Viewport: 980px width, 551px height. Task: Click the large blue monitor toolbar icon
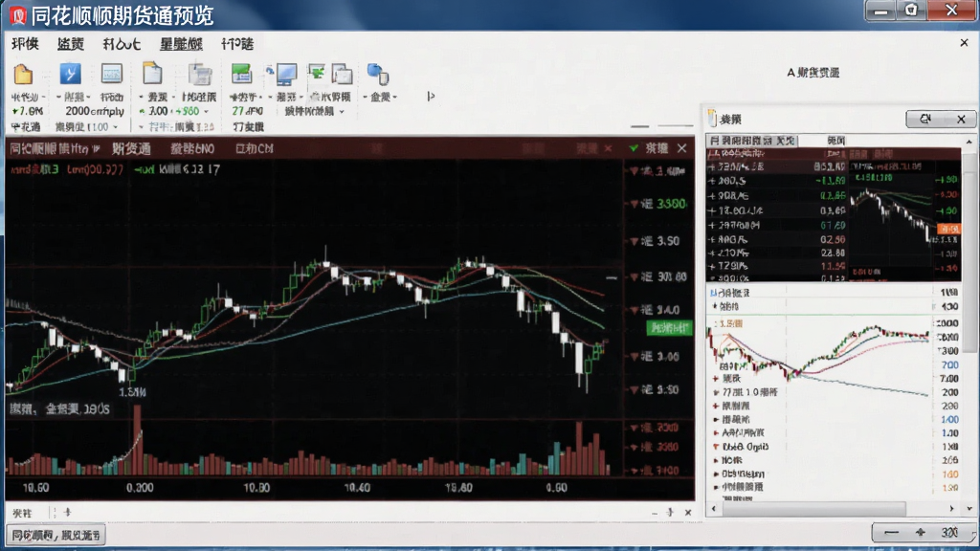pos(287,74)
